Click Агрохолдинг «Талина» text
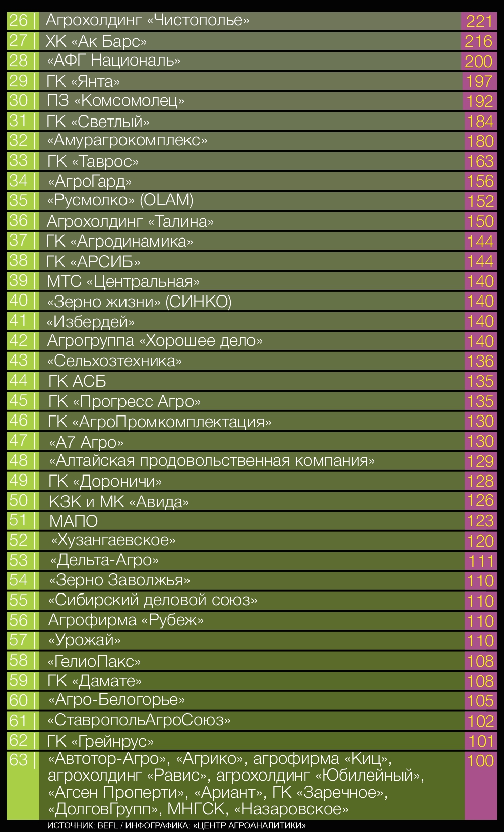Image resolution: width=504 pixels, height=832 pixels. [130, 221]
